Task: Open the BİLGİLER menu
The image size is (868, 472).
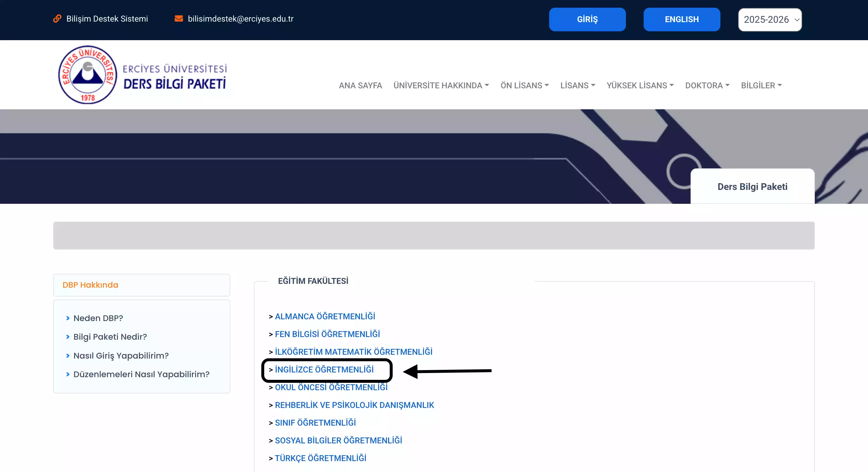Action: coord(761,86)
